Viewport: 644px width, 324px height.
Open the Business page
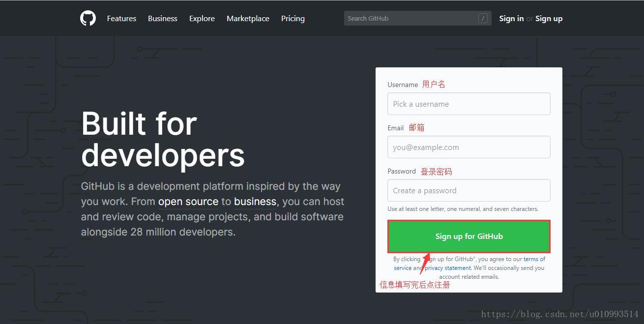click(x=163, y=19)
